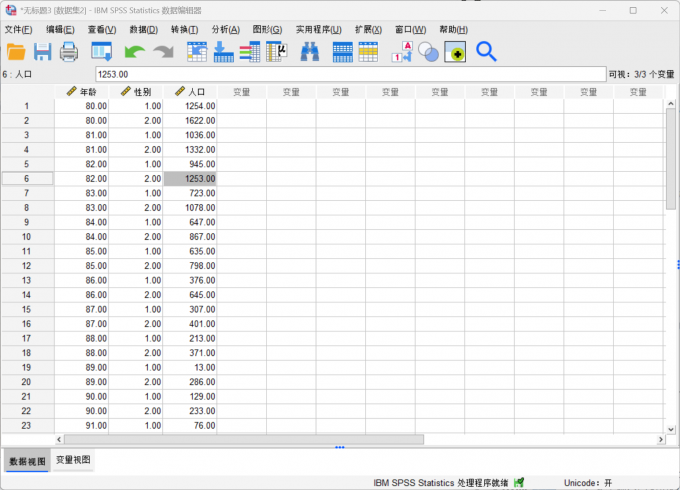
Task: Click the processor ready status icon
Action: 519,483
